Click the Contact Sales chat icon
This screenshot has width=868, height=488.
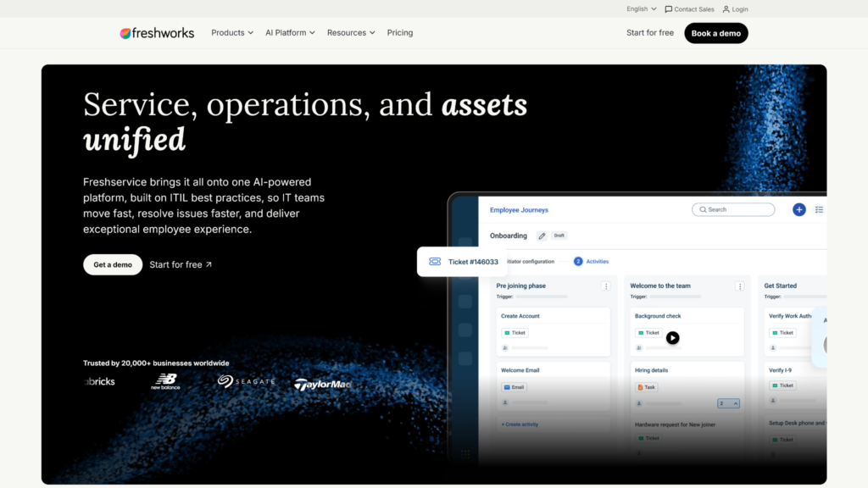668,8
